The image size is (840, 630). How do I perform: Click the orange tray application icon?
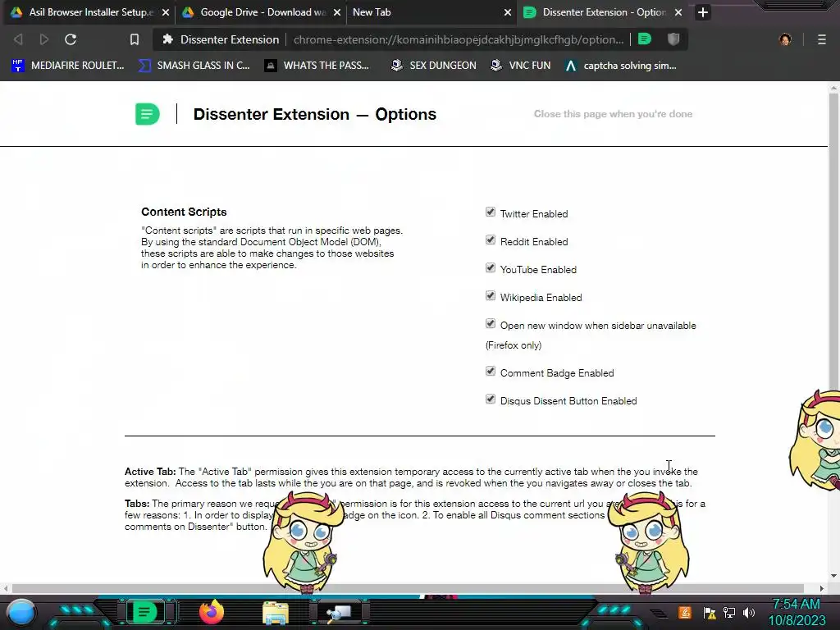click(x=685, y=612)
